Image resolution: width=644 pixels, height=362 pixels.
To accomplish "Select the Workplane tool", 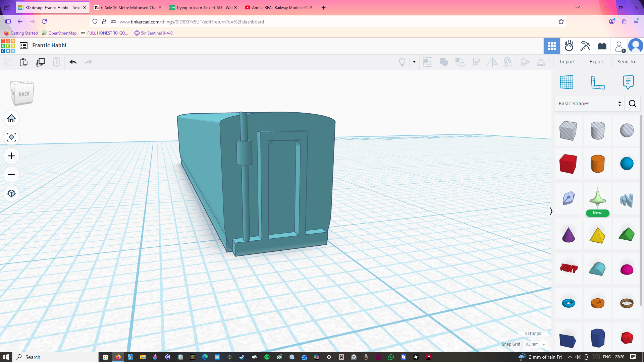I will 567,82.
